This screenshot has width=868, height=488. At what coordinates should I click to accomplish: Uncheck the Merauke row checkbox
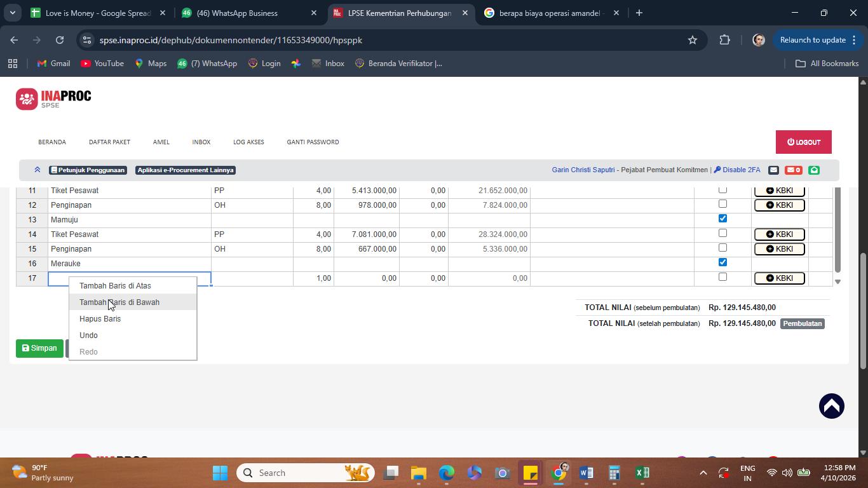tap(722, 262)
